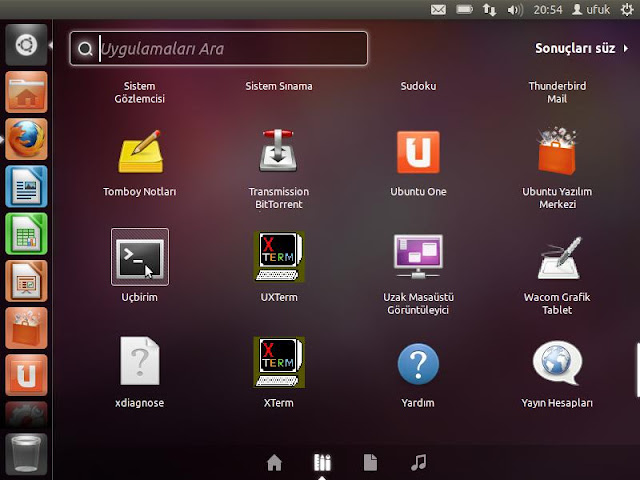Open Home Folder from the launcher
Image resolution: width=640 pixels, height=480 pixels.
[27, 92]
